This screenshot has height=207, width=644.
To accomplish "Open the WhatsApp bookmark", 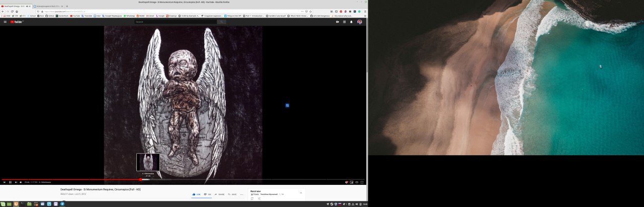I will (129, 16).
